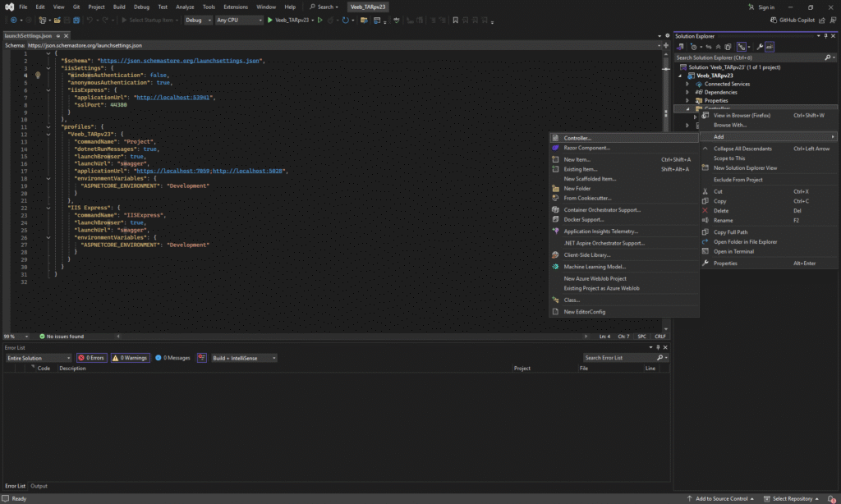Toggle the 0 Warnings filter button
841x504 pixels.
point(130,358)
